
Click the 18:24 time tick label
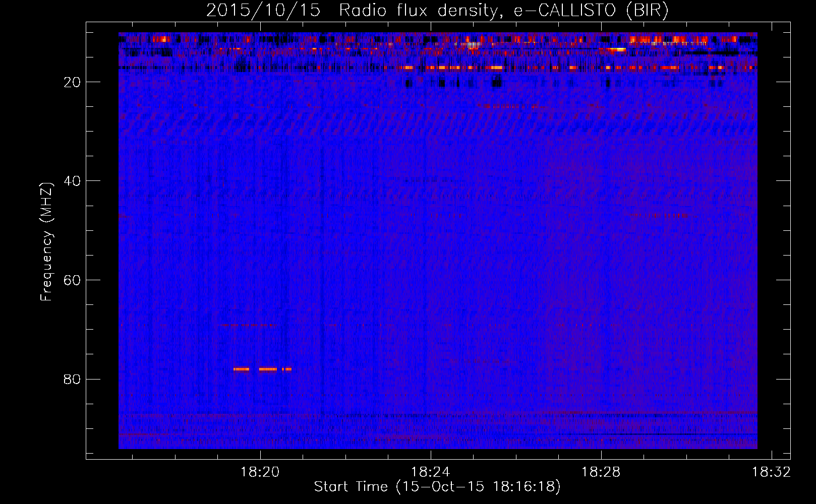[x=430, y=472]
